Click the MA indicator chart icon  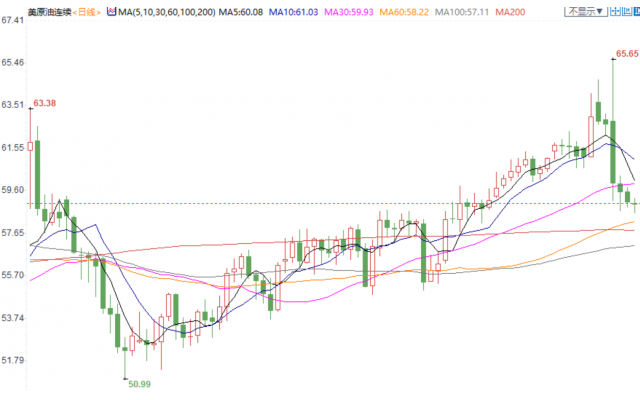[111, 12]
